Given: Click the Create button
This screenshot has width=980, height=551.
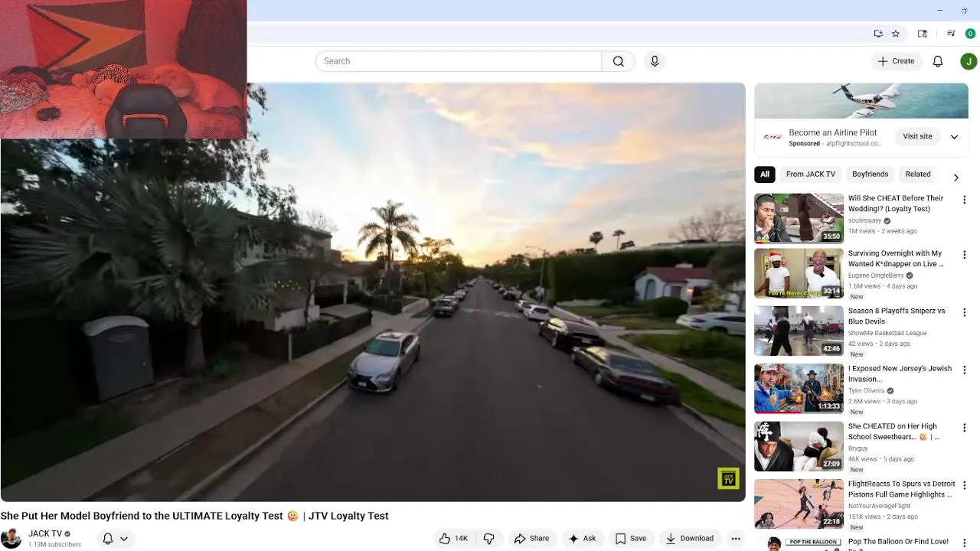Looking at the screenshot, I should pyautogui.click(x=896, y=61).
